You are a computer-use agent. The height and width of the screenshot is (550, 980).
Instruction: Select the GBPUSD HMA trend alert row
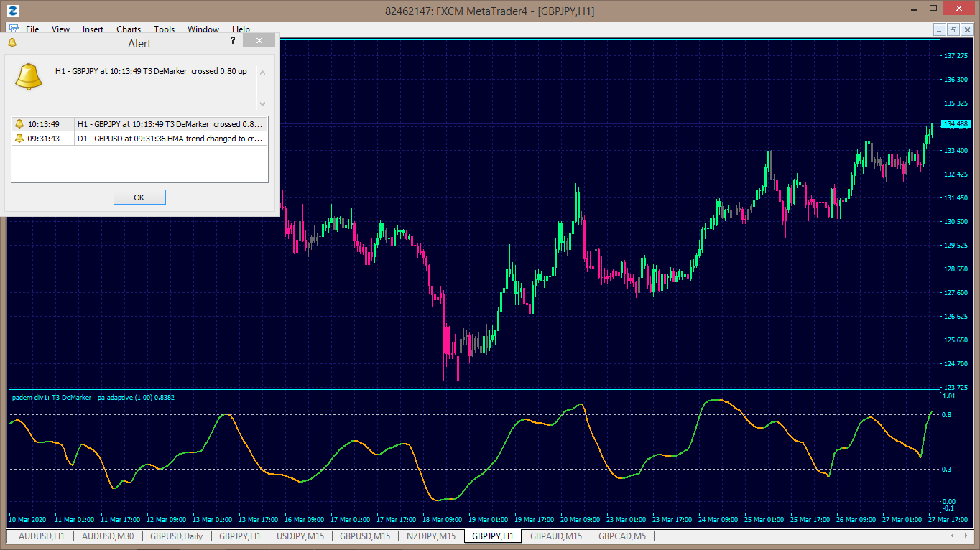click(x=170, y=139)
